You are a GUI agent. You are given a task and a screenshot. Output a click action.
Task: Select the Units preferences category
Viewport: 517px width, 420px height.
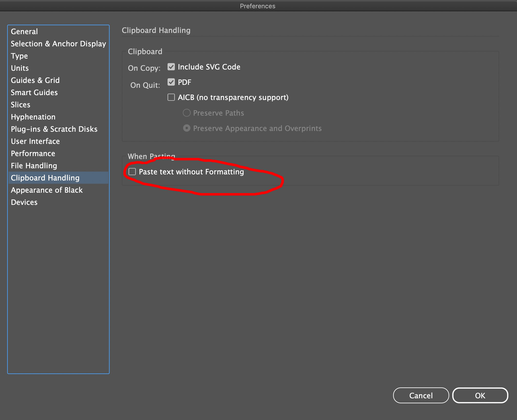20,68
